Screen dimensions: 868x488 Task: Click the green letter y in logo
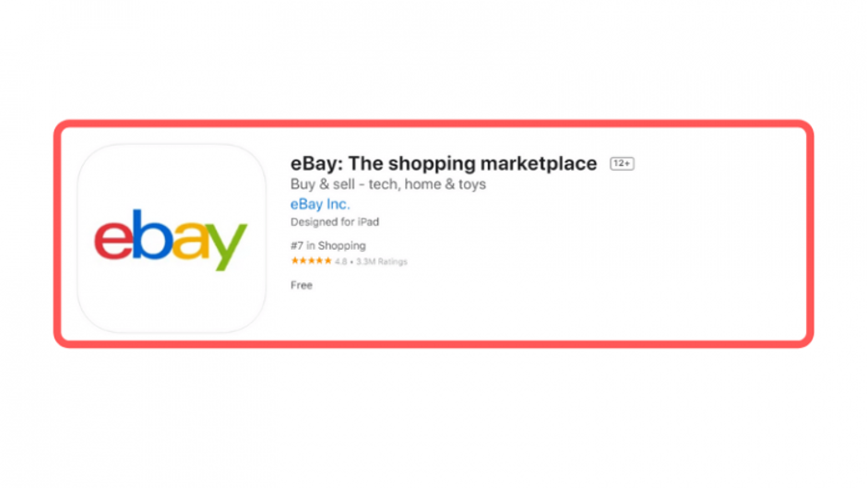coord(227,246)
